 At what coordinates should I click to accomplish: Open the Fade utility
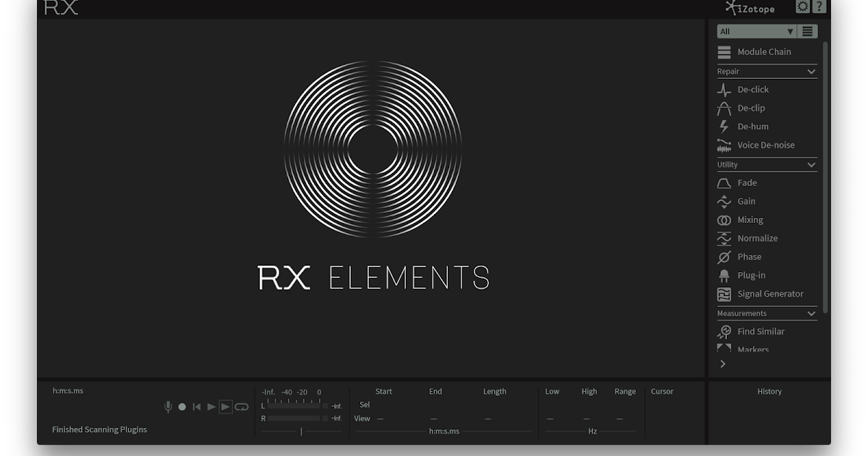737,183
